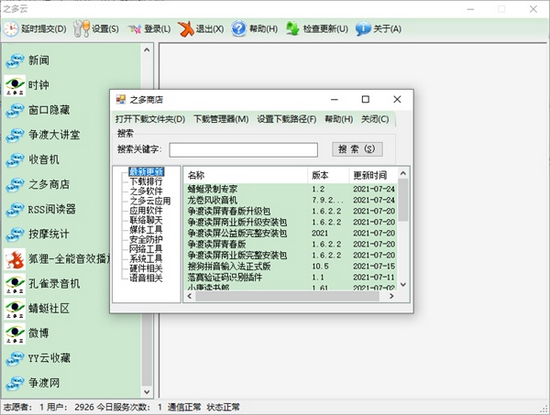
Task: Select 语音相关 tree category
Action: tap(146, 278)
